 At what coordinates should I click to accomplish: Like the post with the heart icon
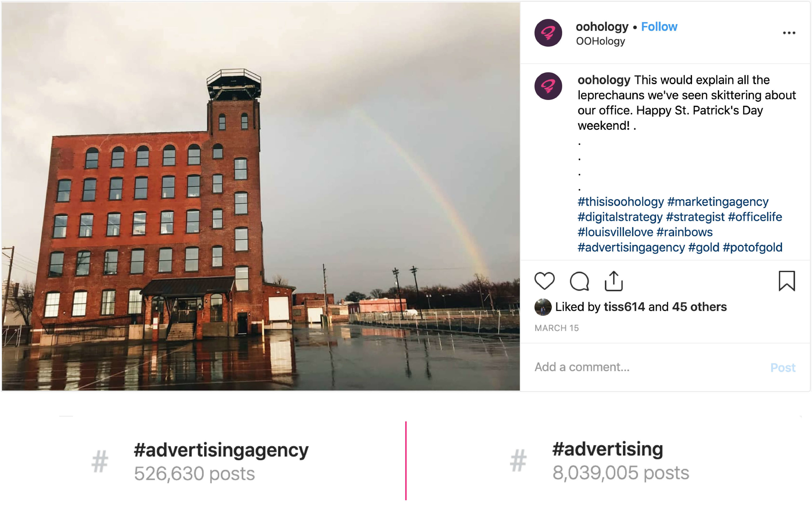(545, 281)
